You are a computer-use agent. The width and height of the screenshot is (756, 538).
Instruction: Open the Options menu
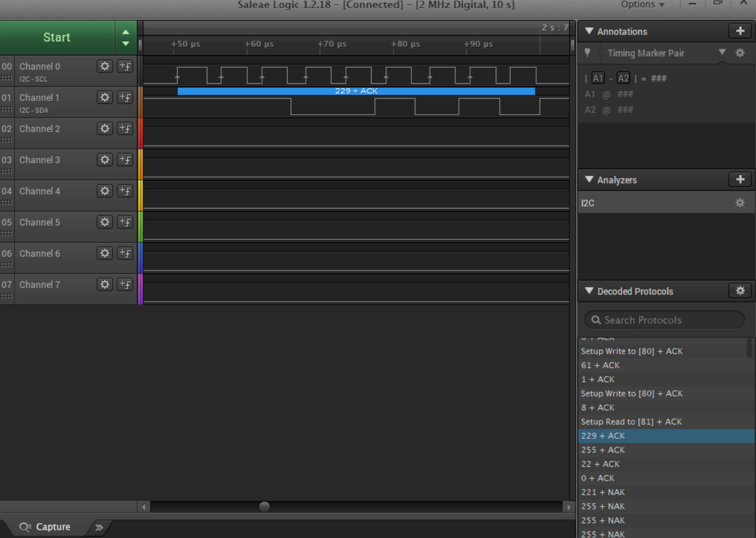coord(642,5)
